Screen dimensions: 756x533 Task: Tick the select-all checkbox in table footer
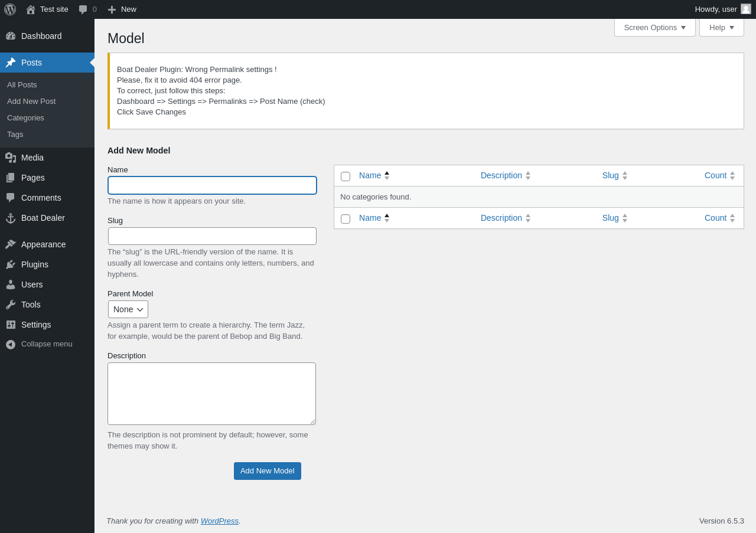click(x=346, y=219)
